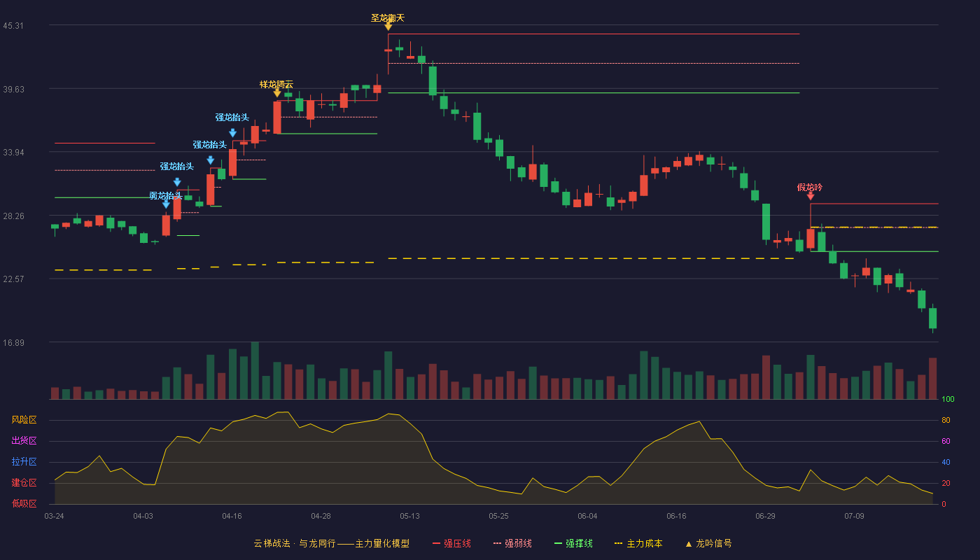980x560 pixels.
Task: Click the tallest green volume bar in April
Action: coord(255,370)
